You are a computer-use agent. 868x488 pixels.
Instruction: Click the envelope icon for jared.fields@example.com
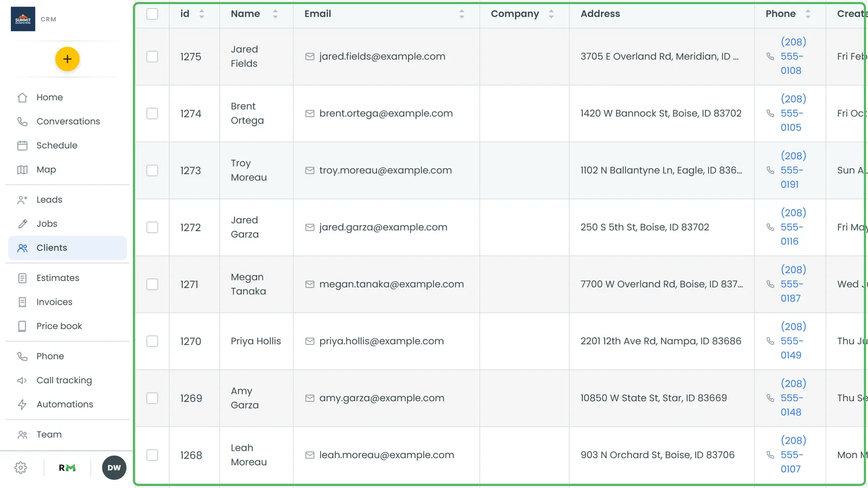tap(310, 56)
